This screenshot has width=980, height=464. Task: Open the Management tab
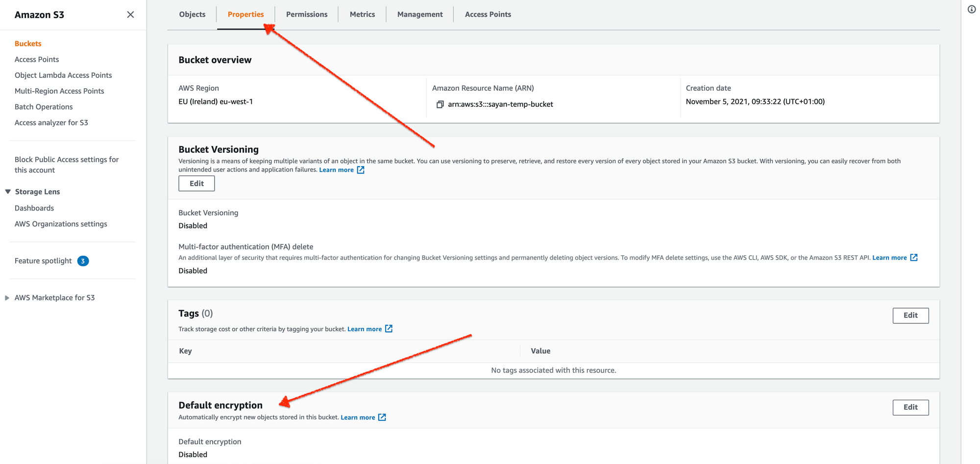[419, 14]
